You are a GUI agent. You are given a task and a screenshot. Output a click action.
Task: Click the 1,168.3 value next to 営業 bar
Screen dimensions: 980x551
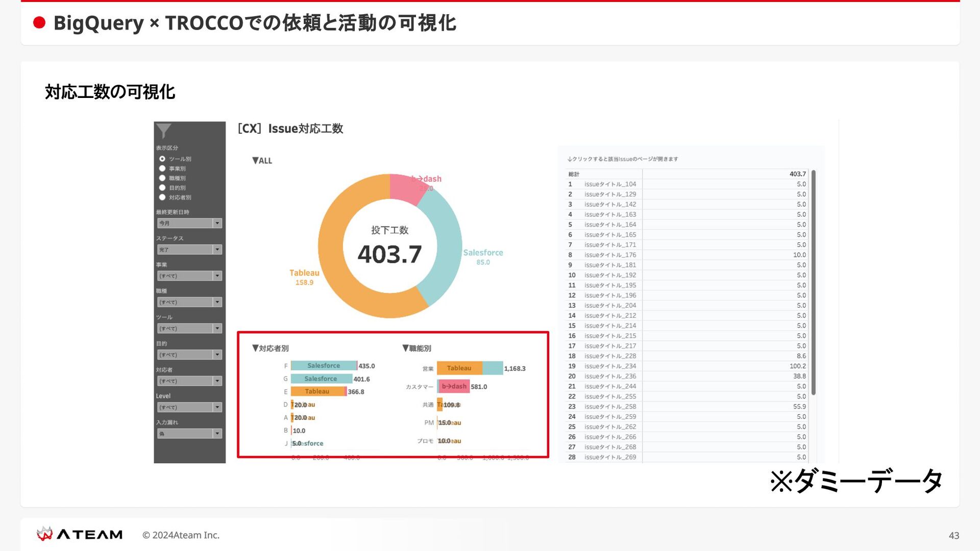pos(514,368)
